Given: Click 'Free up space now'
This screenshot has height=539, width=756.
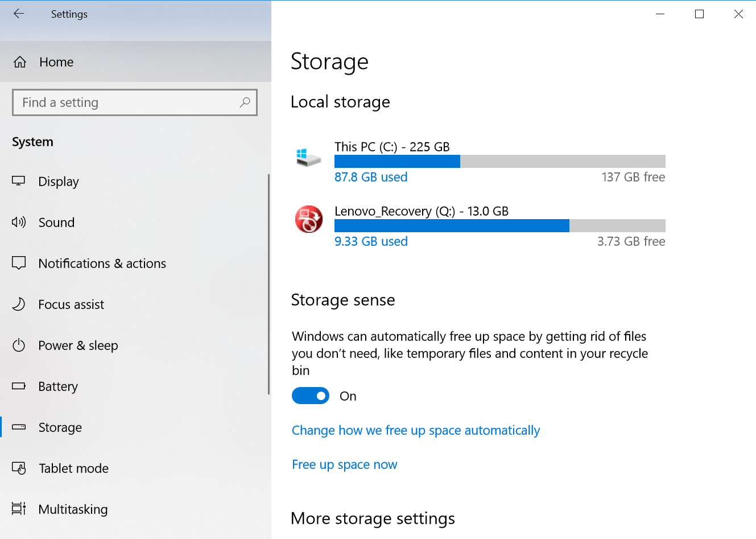Looking at the screenshot, I should (344, 464).
